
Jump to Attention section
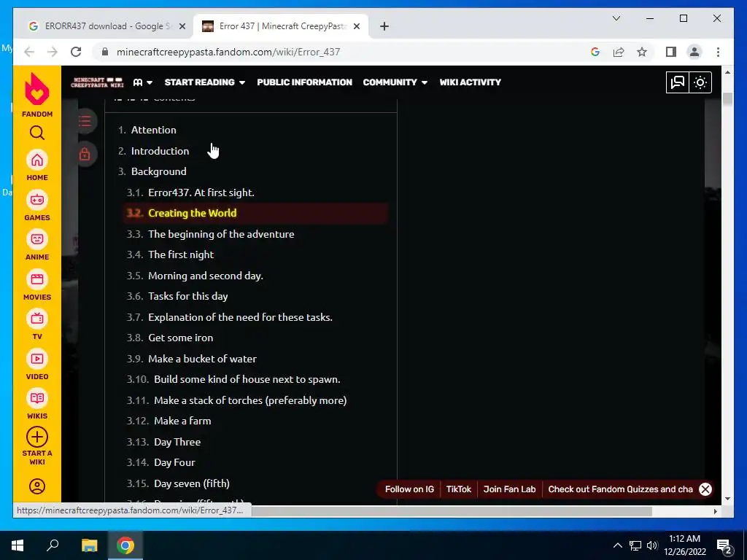tap(153, 130)
